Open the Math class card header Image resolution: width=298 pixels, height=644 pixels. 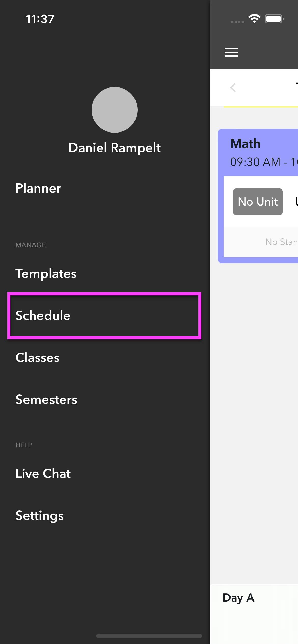coord(258,153)
